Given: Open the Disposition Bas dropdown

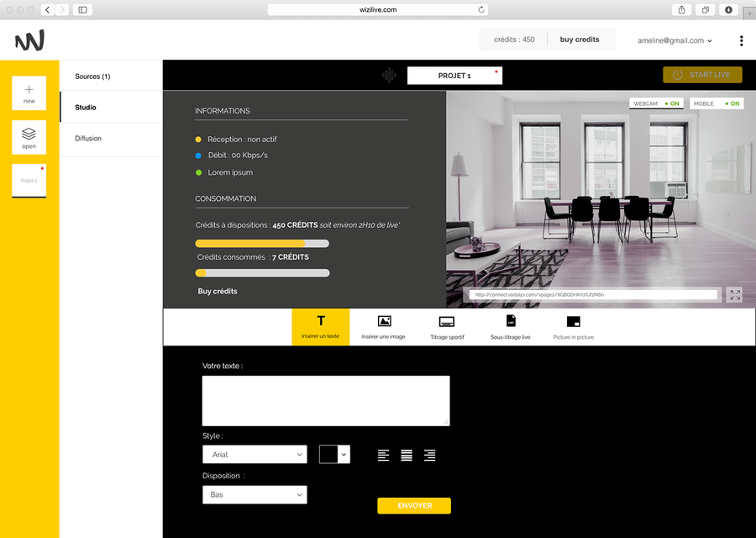Looking at the screenshot, I should (x=255, y=495).
